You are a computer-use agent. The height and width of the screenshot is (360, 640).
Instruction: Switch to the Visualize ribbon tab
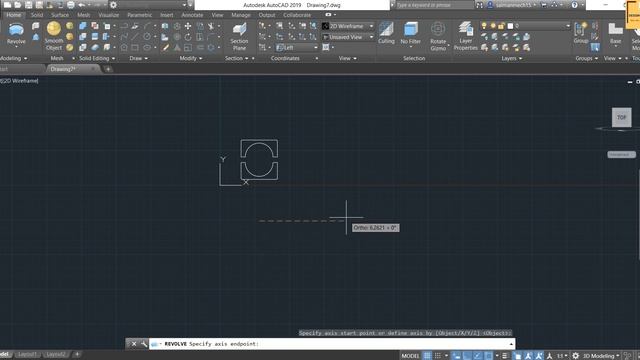click(108, 15)
